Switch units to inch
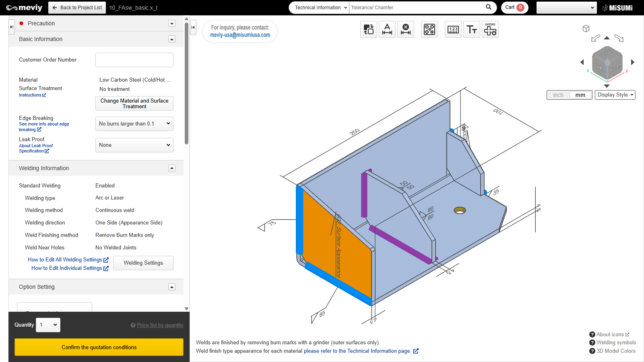Image resolution: width=644 pixels, height=362 pixels. point(558,95)
